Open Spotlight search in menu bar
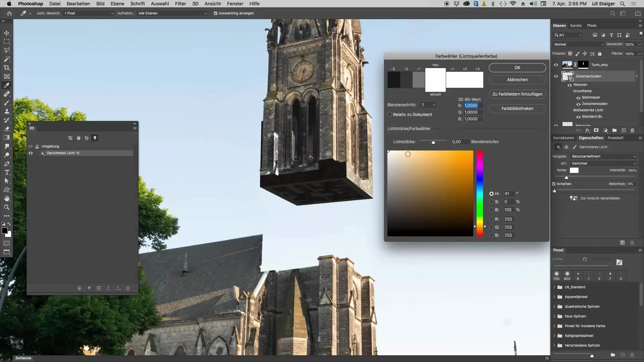The image size is (644, 362). click(622, 4)
